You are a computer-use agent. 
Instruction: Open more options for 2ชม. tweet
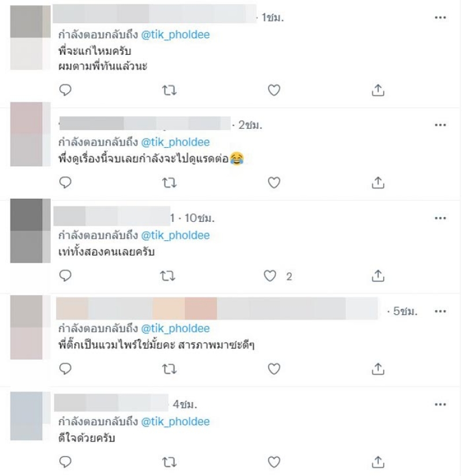[440, 125]
